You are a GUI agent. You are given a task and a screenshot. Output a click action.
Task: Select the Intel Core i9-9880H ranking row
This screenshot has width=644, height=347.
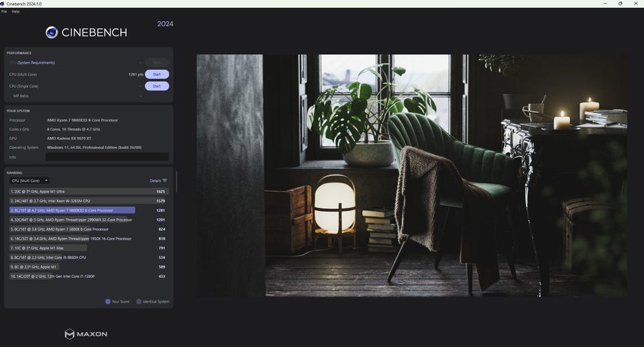point(89,257)
